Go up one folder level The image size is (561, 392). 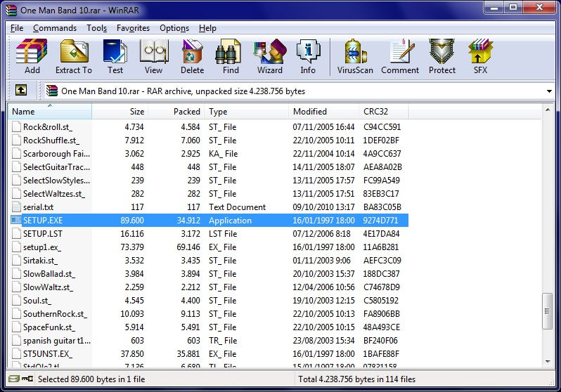21,91
